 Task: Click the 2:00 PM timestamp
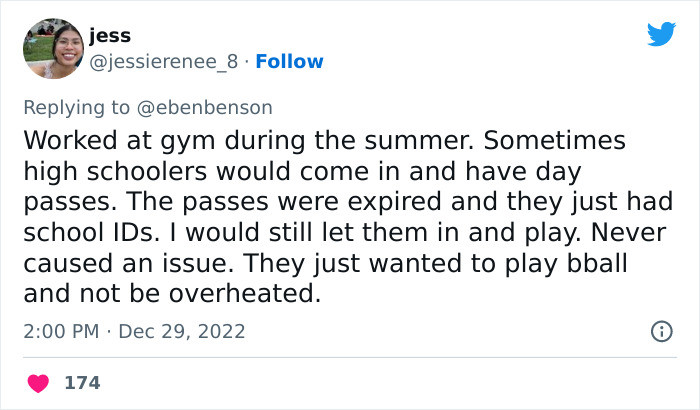pos(61,331)
